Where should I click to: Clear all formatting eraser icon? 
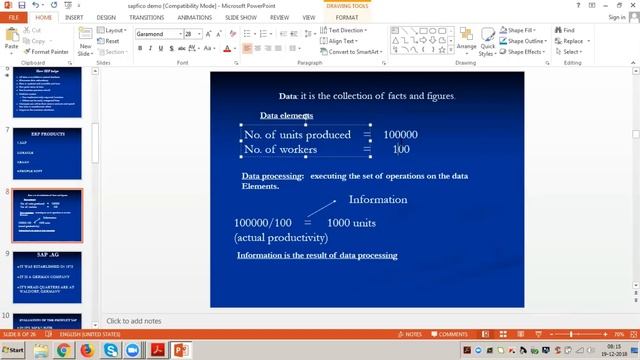[x=233, y=34]
